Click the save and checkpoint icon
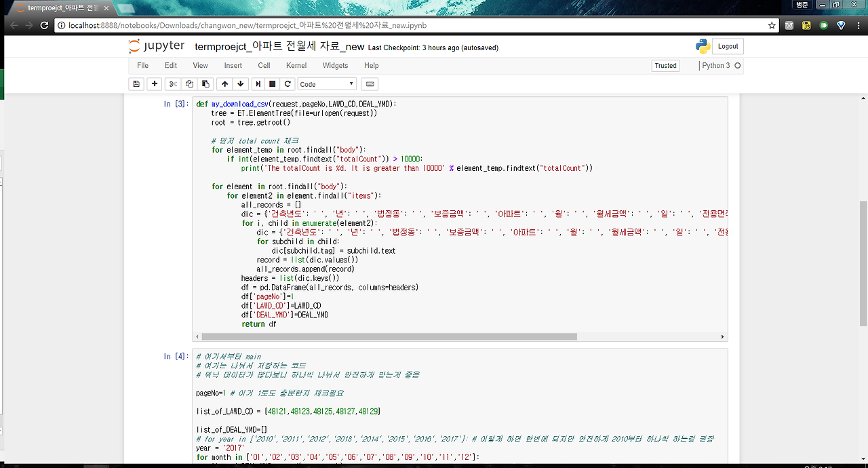868x468 pixels. [x=136, y=84]
